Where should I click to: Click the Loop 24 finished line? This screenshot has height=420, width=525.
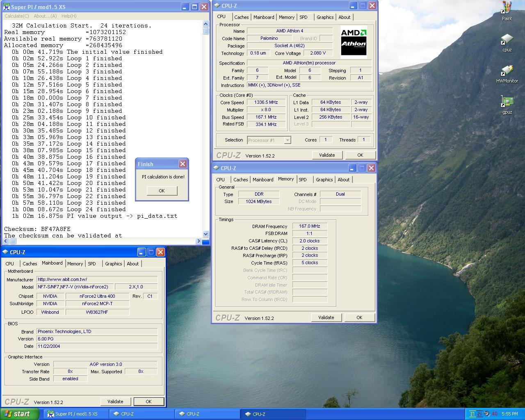coord(69,209)
